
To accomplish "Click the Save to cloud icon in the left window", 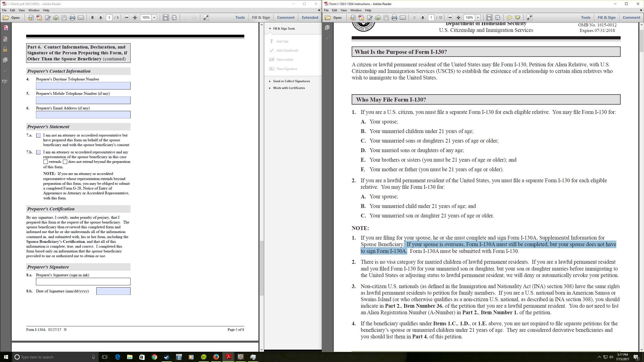I will (x=56, y=18).
